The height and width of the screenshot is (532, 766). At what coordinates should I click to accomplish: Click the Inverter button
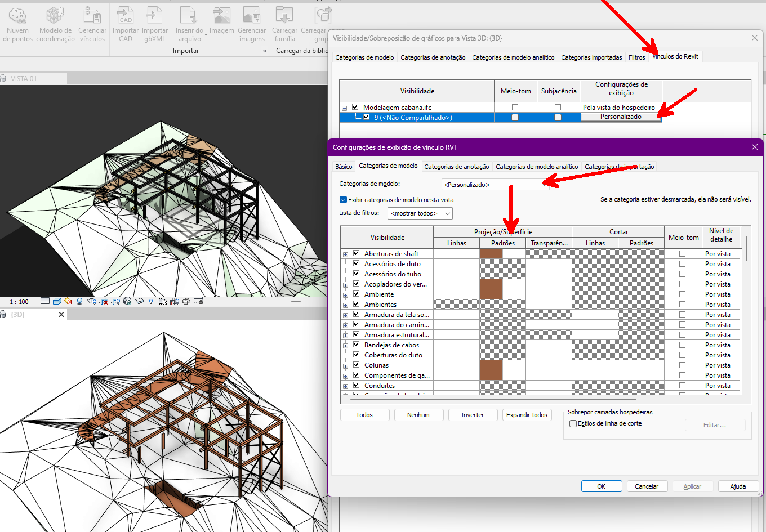click(473, 414)
